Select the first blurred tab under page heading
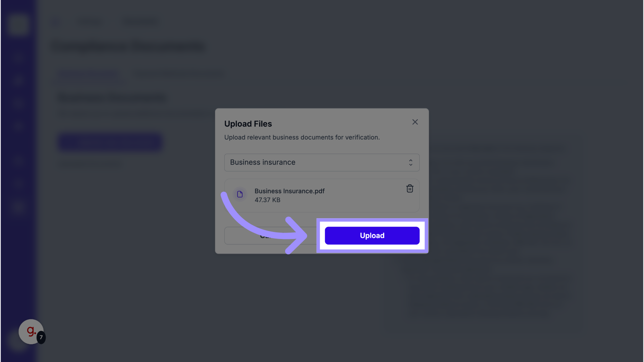The height and width of the screenshot is (362, 644). [88, 74]
